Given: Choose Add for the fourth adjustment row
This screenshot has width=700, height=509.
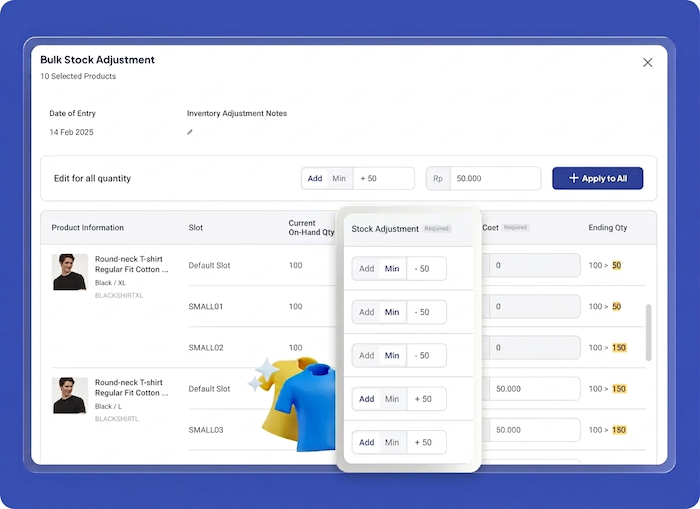Looking at the screenshot, I should pyautogui.click(x=367, y=399).
